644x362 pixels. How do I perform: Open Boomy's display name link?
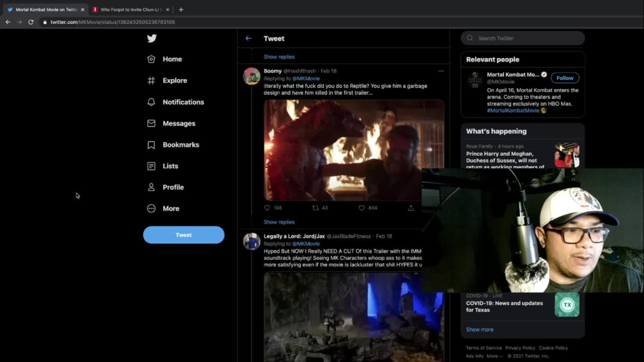(x=273, y=71)
